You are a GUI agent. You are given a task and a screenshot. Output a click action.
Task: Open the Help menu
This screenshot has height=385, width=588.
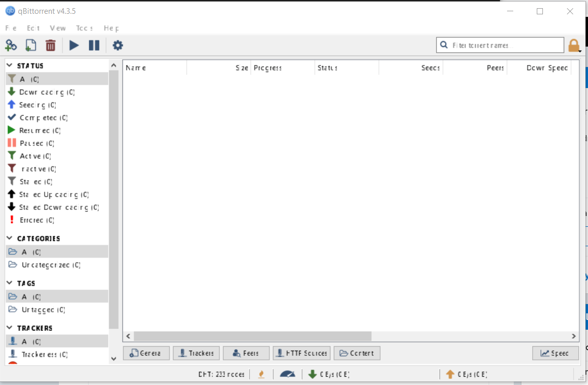click(x=111, y=28)
